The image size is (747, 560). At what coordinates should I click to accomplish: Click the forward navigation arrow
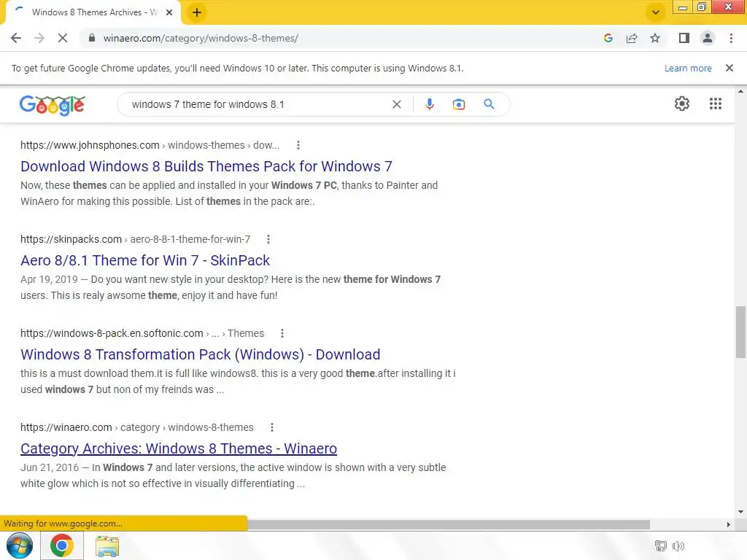[x=39, y=38]
